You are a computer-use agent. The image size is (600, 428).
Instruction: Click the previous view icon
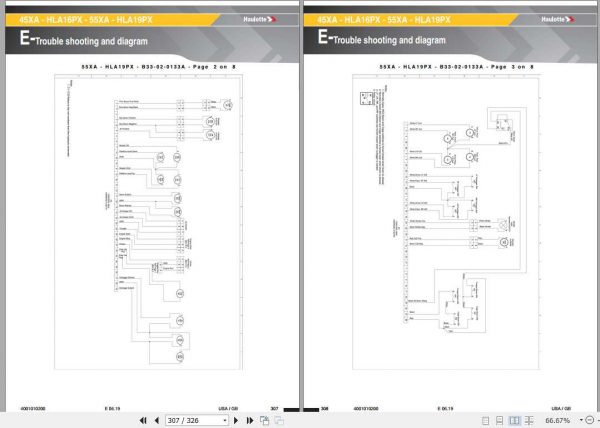point(264,420)
